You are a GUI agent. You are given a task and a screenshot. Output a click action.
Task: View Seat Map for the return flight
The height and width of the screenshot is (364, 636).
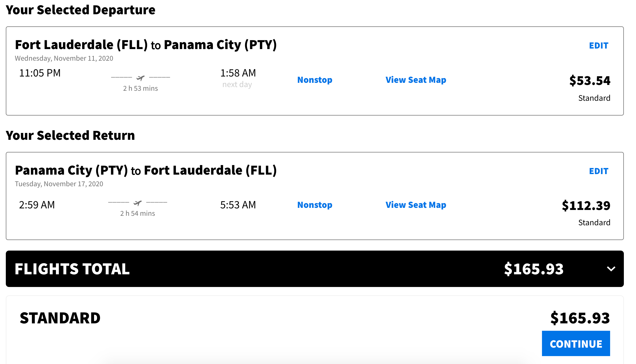coord(416,205)
